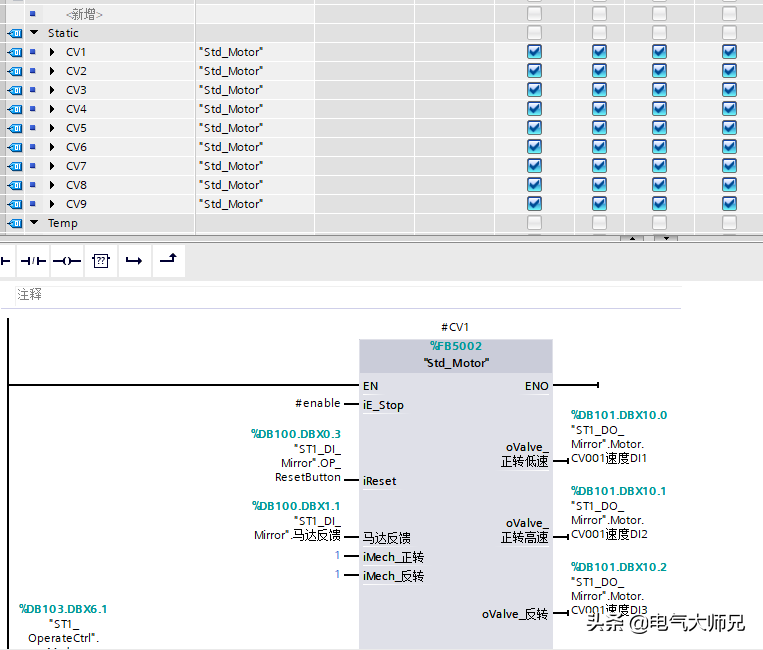763x650 pixels.
Task: Click the close branch icon
Action: pyautogui.click(x=167, y=260)
